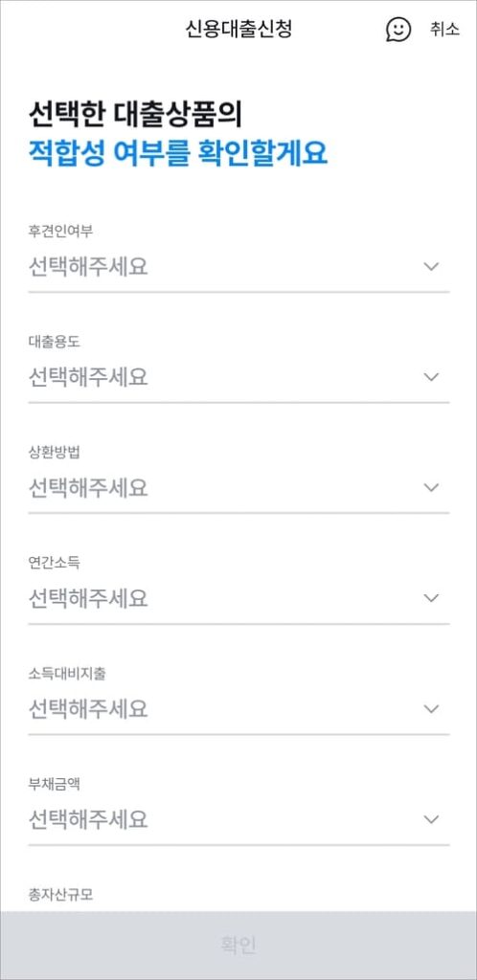
Task: Tap the 확인 confirm button
Action: (238, 945)
